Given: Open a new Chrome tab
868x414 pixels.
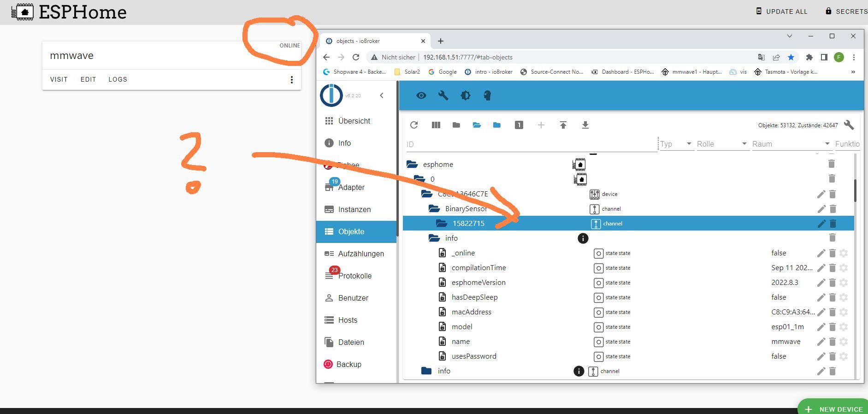Looking at the screenshot, I should (x=440, y=41).
